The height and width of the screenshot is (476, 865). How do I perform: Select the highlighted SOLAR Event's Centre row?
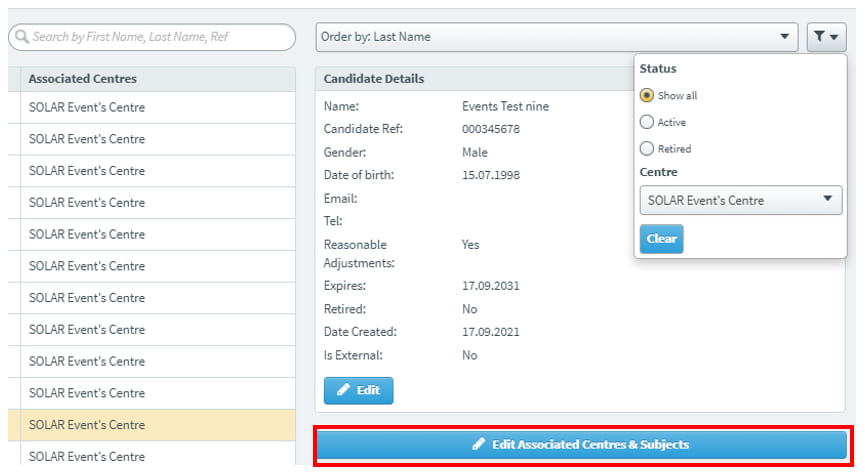[x=87, y=425]
